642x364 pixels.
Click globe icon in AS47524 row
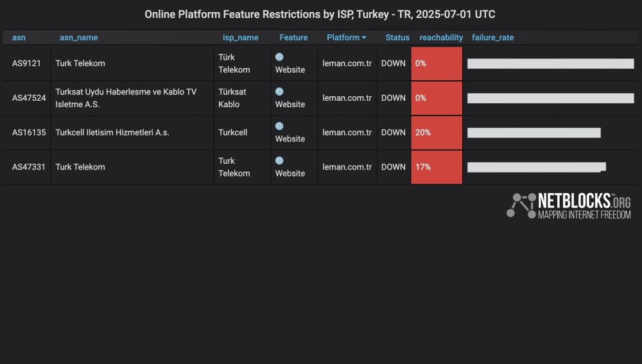pyautogui.click(x=279, y=91)
